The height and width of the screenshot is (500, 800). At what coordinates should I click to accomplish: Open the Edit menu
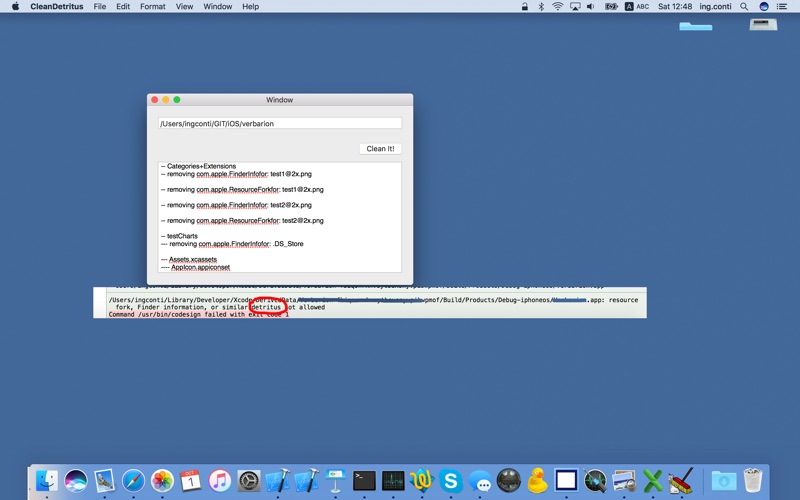pos(122,7)
